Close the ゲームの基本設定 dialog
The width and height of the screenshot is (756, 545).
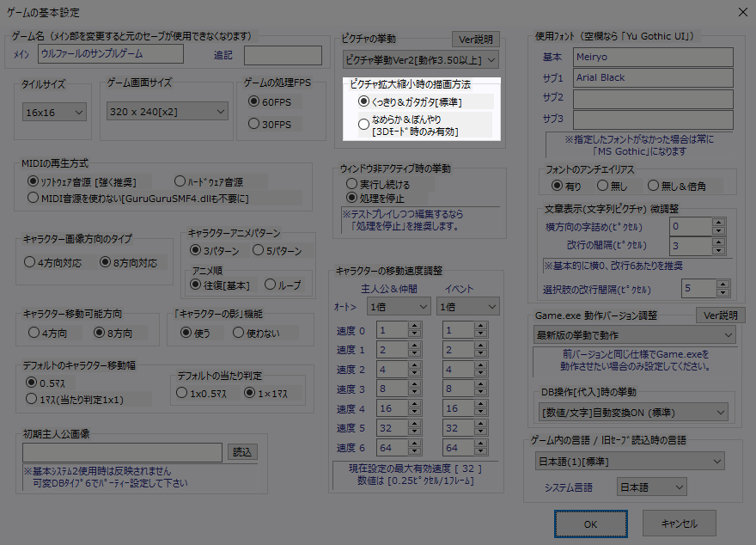[743, 12]
